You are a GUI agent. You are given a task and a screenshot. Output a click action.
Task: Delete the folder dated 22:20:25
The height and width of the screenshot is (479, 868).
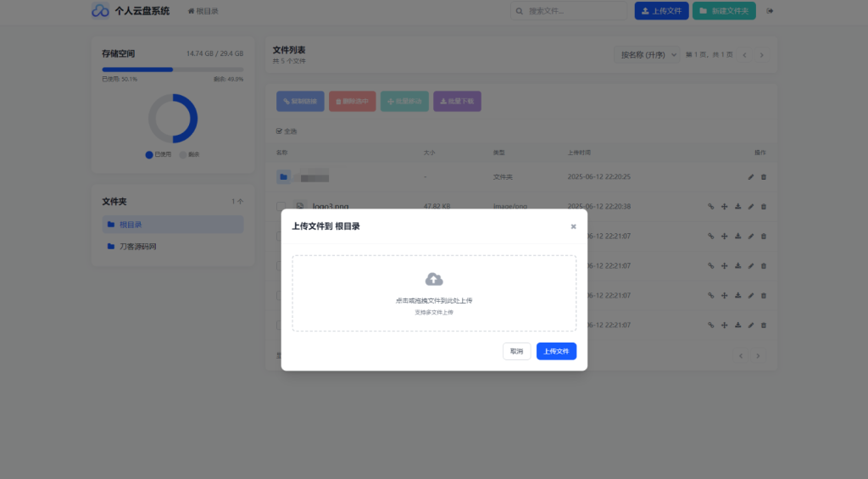pos(764,177)
